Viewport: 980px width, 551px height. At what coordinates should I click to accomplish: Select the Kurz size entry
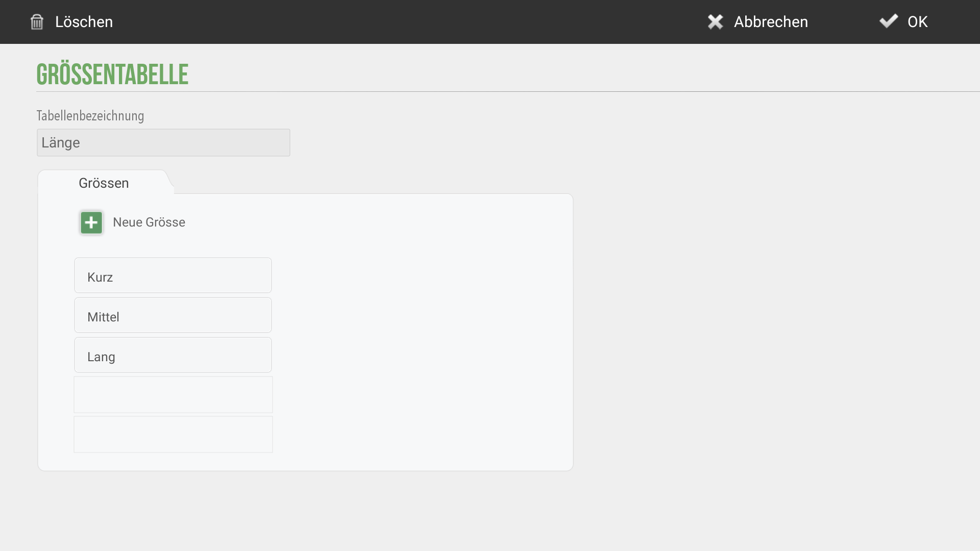coord(173,275)
